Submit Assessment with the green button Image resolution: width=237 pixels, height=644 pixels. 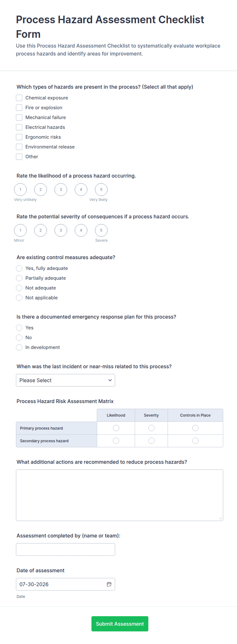pyautogui.click(x=120, y=624)
